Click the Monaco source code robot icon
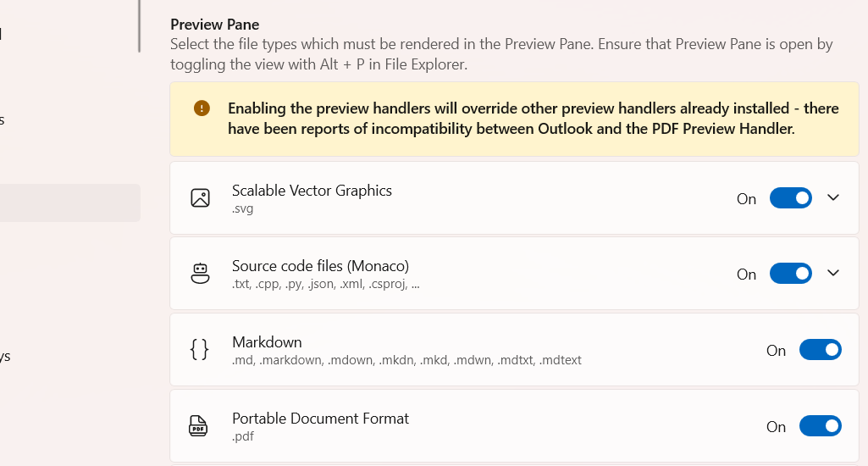This screenshot has height=466, width=868. point(200,274)
